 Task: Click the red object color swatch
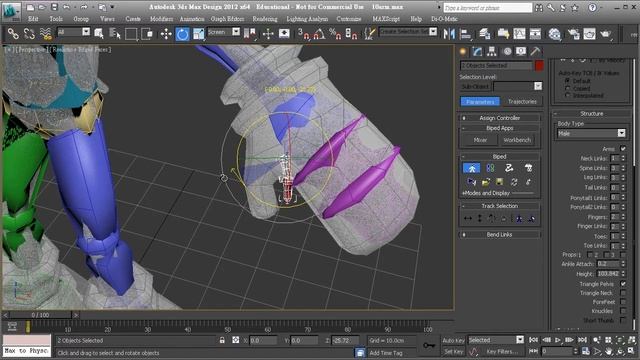point(539,66)
